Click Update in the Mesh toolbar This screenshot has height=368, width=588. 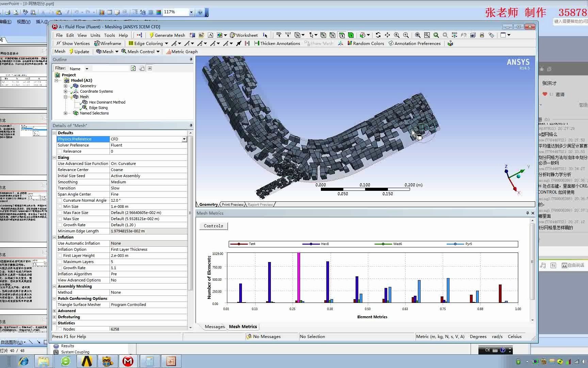[79, 51]
